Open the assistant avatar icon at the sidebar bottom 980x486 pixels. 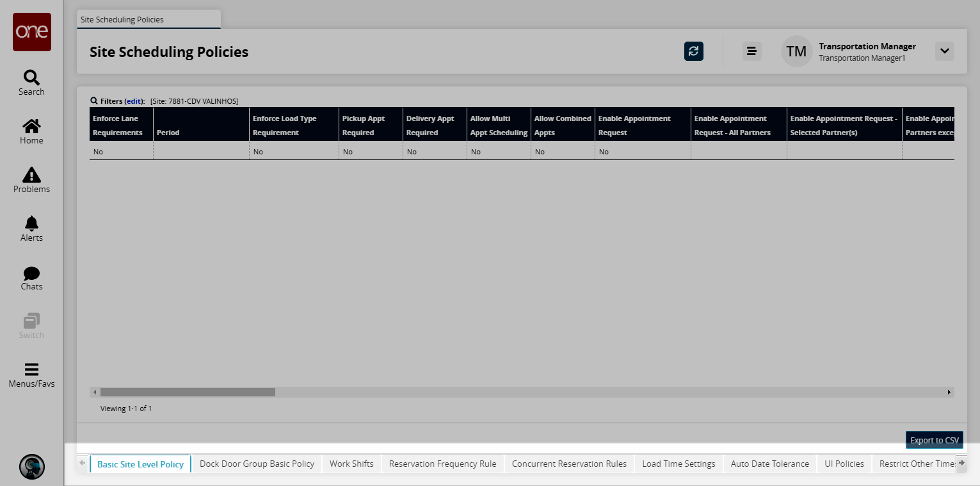(32, 467)
